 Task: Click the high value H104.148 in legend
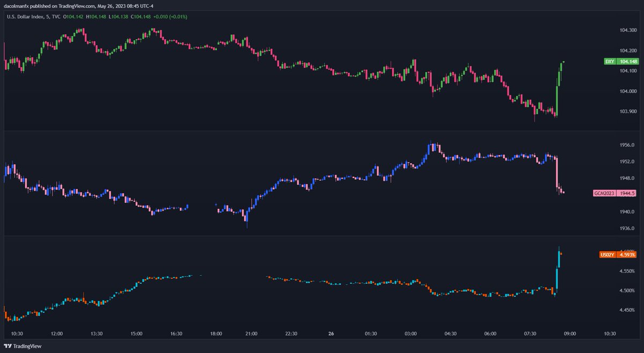tap(96, 17)
